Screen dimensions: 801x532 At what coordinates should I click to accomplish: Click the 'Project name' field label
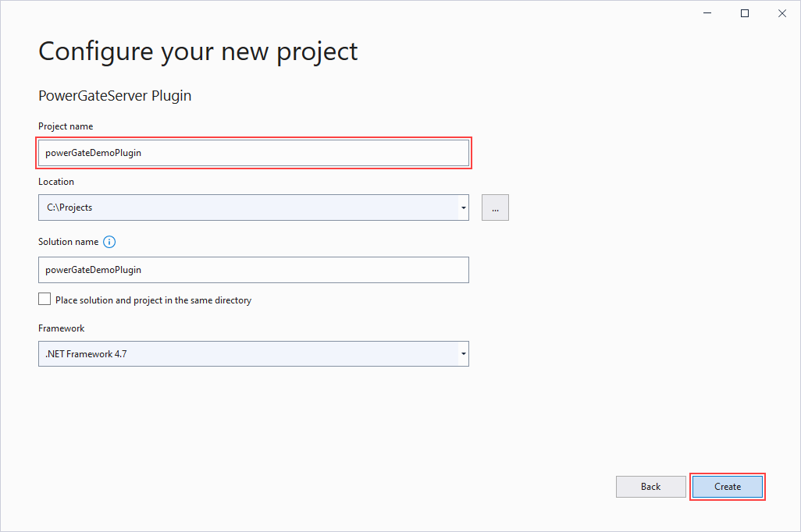pos(66,126)
